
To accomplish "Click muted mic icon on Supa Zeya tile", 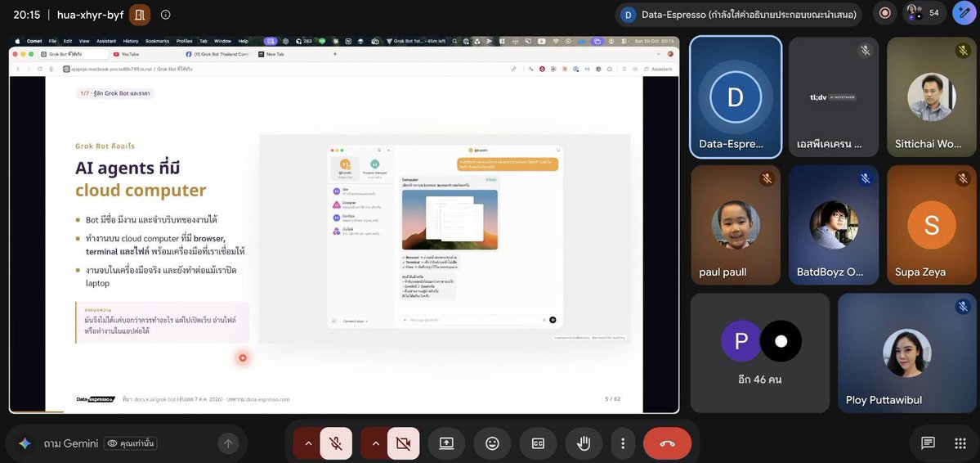I will click(x=963, y=179).
